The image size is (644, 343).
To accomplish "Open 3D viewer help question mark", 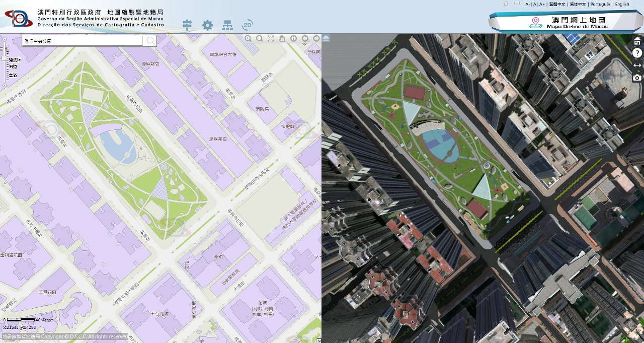I will pyautogui.click(x=637, y=53).
